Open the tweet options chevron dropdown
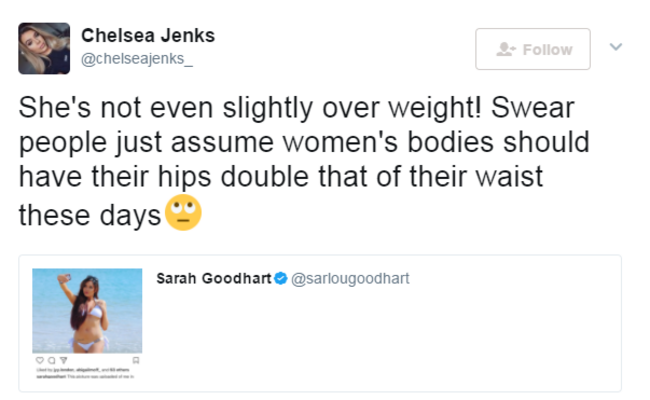This screenshot has width=650, height=400. click(616, 47)
